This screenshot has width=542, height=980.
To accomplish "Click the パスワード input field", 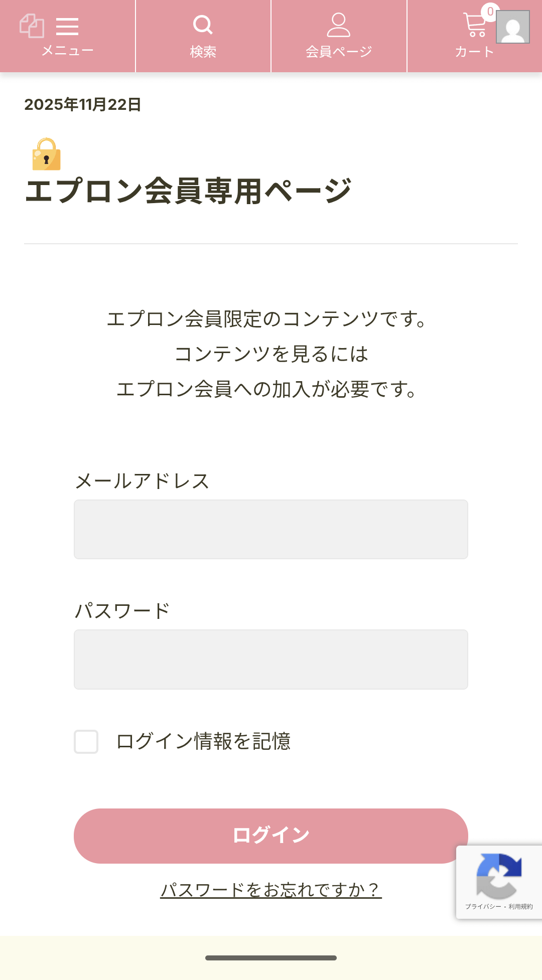I will tap(271, 660).
